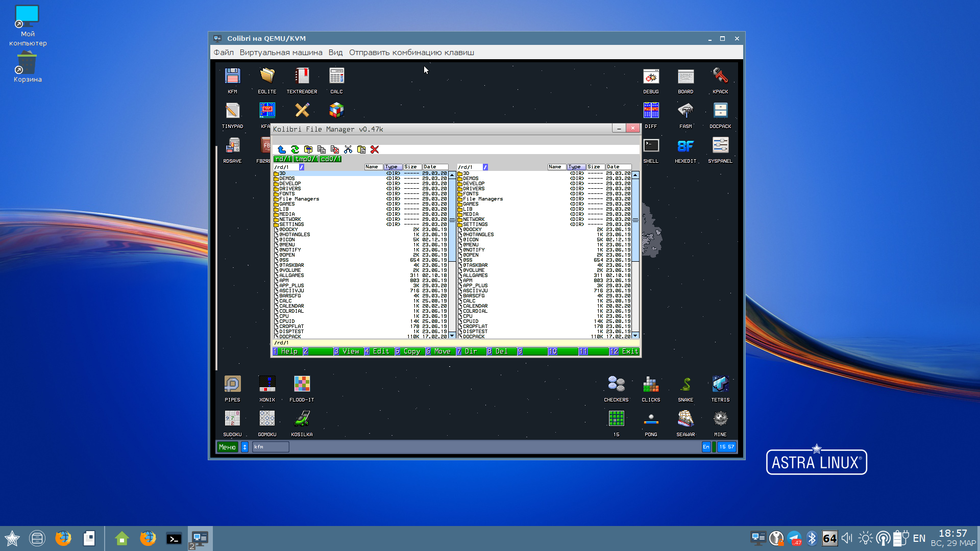The height and width of the screenshot is (551, 980).
Task: Launch the CHECKERS game icon
Action: [616, 384]
